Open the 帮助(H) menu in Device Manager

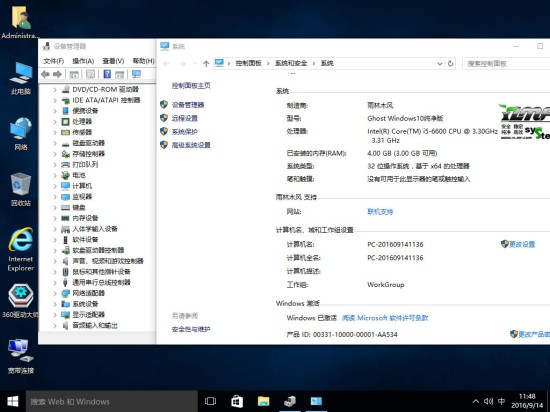(143, 61)
